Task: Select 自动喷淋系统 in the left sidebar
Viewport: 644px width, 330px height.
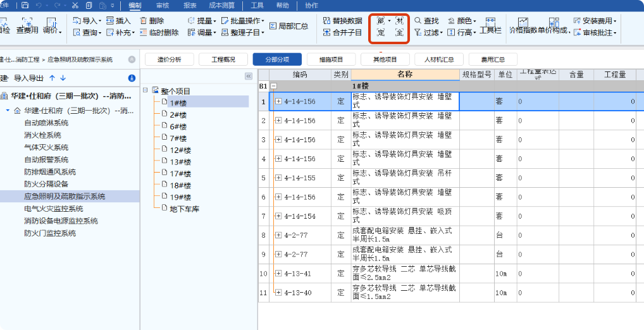Action: [46, 123]
